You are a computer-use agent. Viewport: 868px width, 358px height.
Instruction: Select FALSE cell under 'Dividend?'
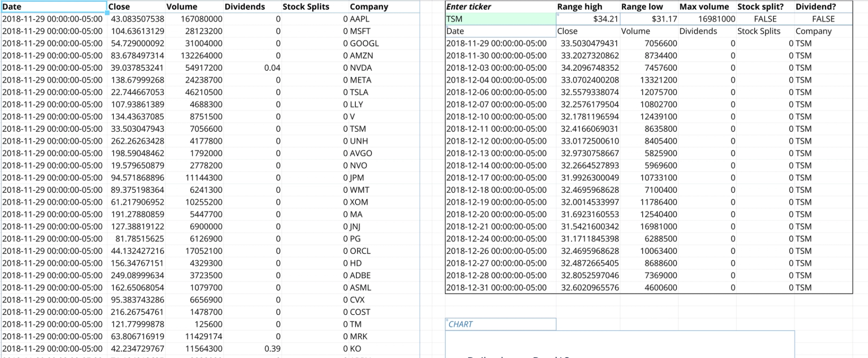pyautogui.click(x=823, y=19)
